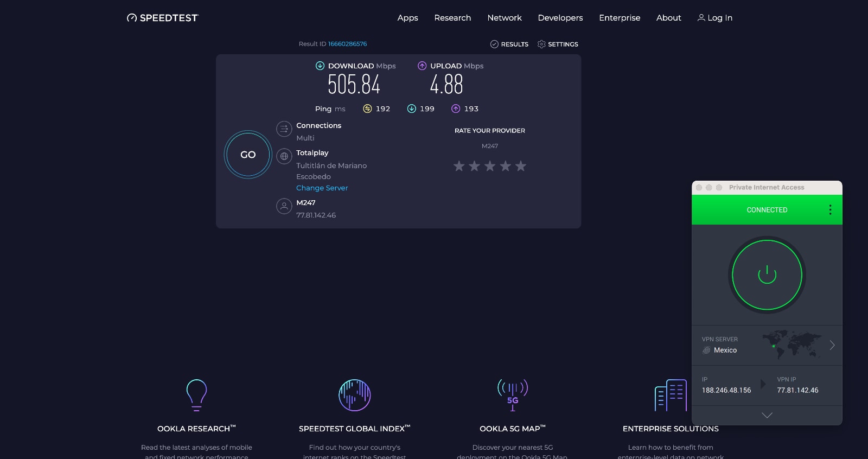Click the Speedtest Global Index icon
The height and width of the screenshot is (459, 868).
point(355,395)
